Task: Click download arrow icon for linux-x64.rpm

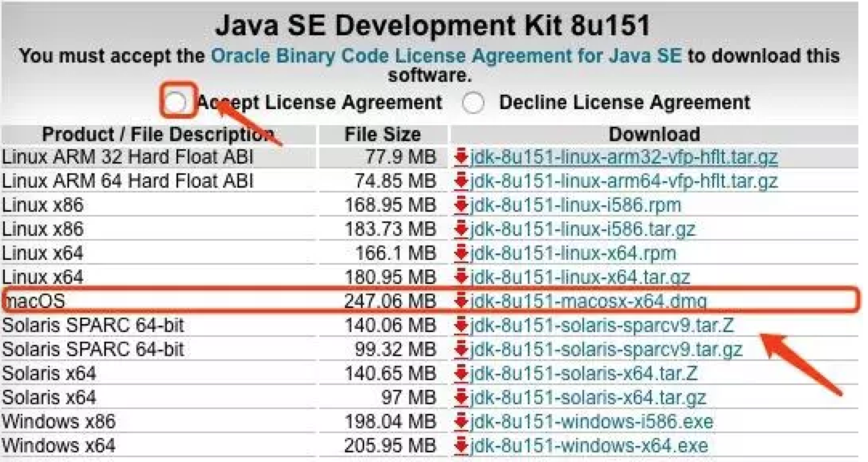Action: click(x=461, y=253)
